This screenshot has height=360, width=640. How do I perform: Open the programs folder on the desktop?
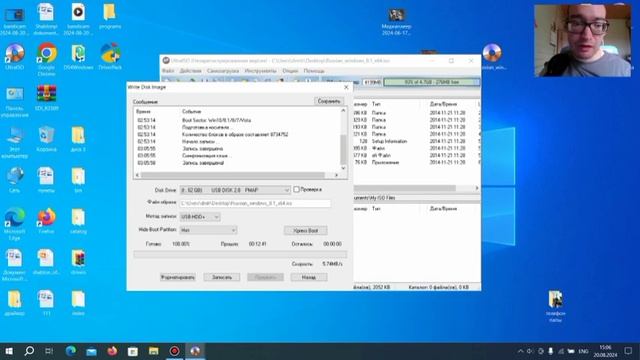click(x=110, y=16)
